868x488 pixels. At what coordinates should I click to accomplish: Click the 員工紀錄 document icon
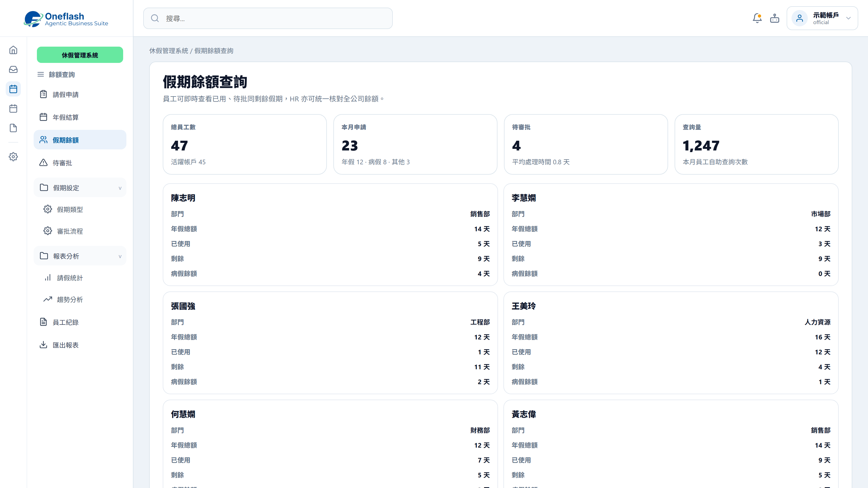(43, 322)
